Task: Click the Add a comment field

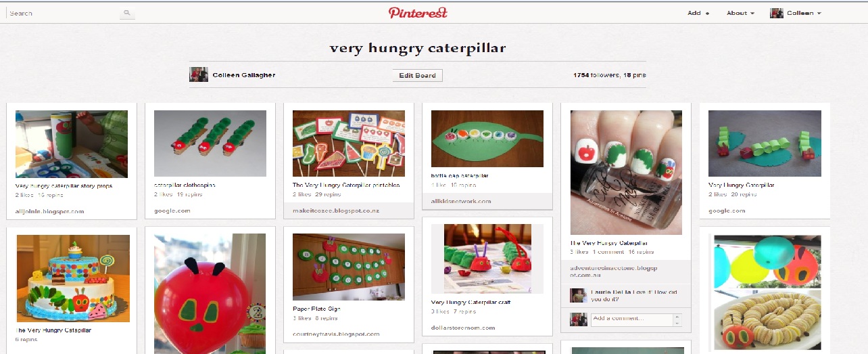Action: tap(632, 319)
